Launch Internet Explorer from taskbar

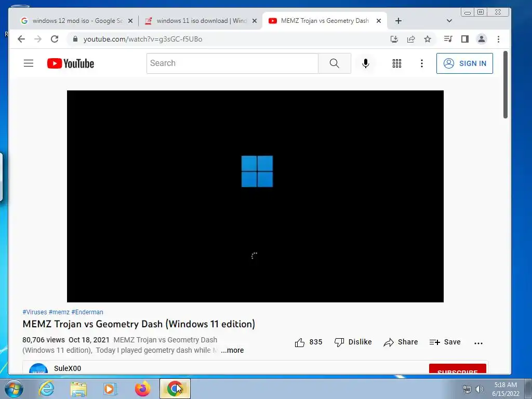click(x=46, y=389)
